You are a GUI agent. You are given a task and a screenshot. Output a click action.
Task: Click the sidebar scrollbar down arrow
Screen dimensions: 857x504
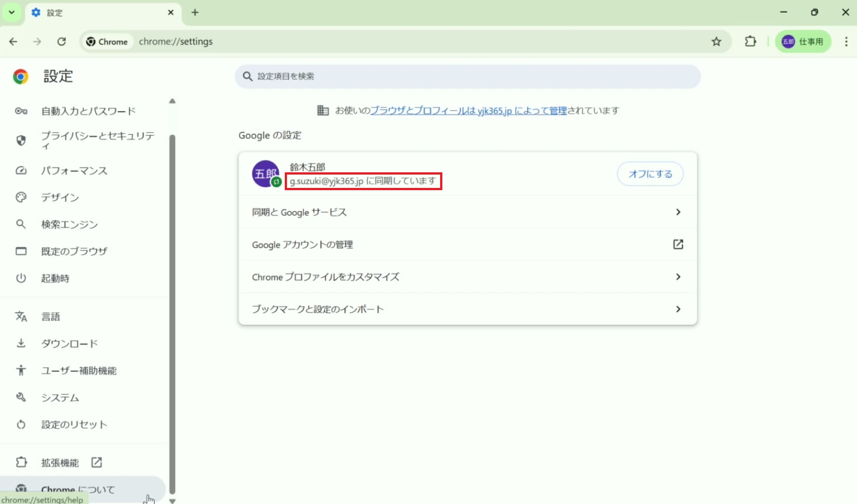172,501
